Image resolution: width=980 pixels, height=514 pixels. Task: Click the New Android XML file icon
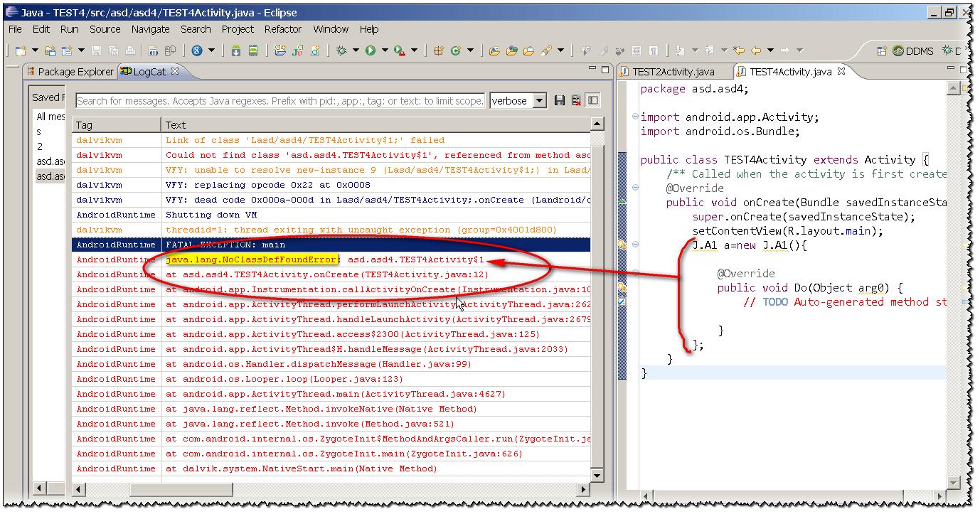[x=314, y=50]
